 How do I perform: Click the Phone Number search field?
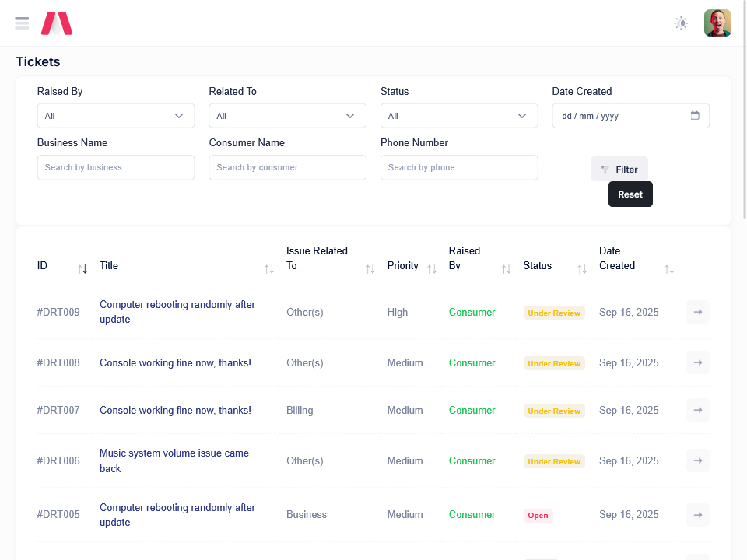click(x=458, y=167)
